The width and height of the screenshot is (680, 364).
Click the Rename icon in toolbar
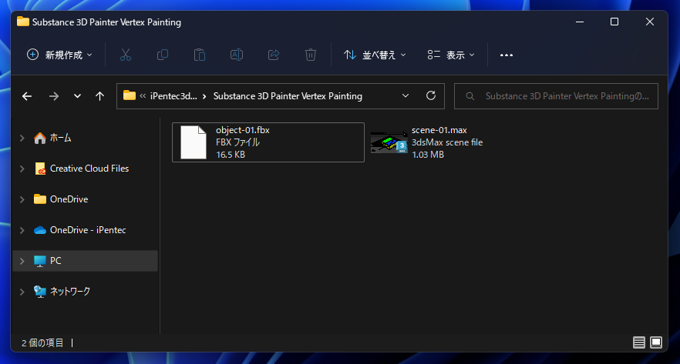tap(236, 55)
